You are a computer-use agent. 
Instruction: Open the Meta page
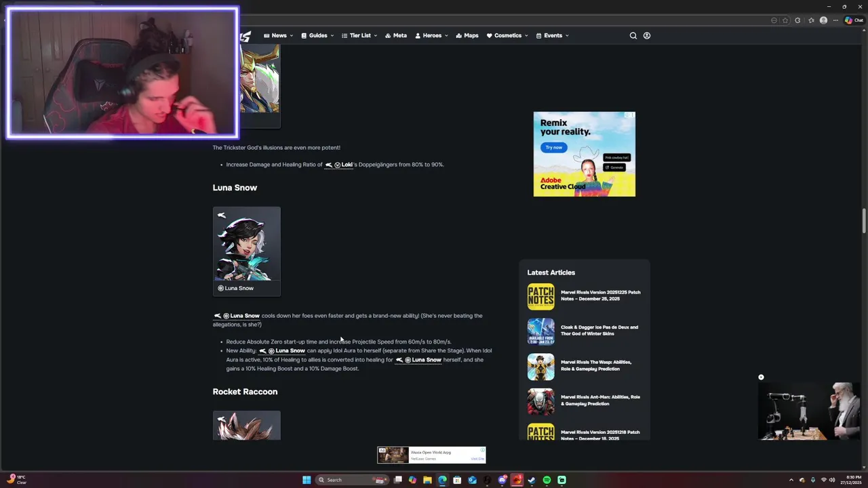(x=396, y=35)
